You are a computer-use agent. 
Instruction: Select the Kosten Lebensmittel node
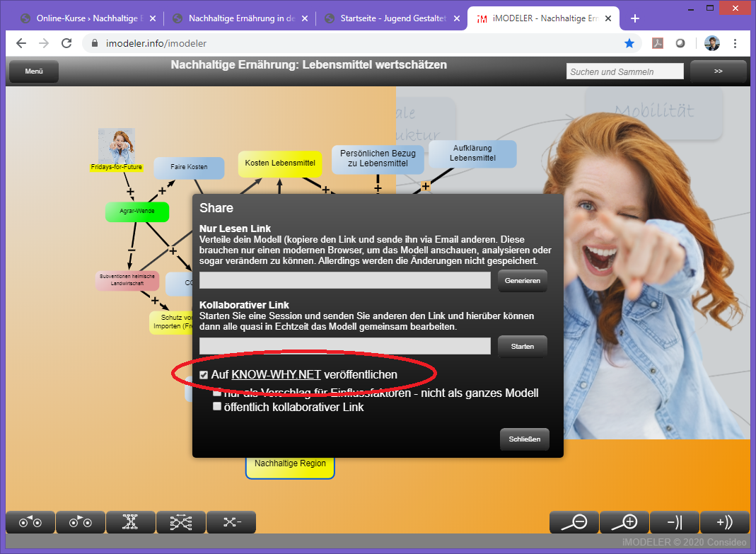(280, 163)
